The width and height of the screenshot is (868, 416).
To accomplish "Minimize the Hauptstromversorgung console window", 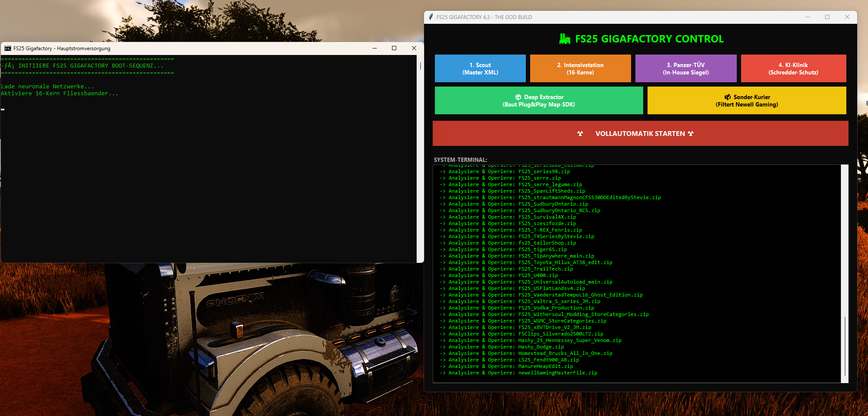I will pyautogui.click(x=375, y=48).
